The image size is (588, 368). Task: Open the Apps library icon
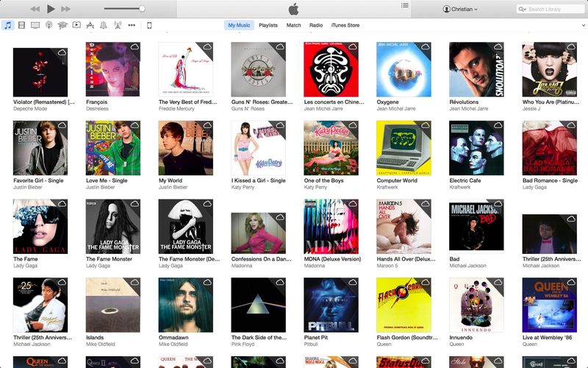[90, 25]
